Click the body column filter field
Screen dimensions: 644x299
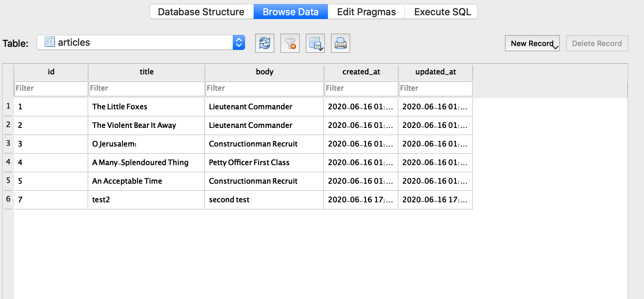tap(264, 89)
